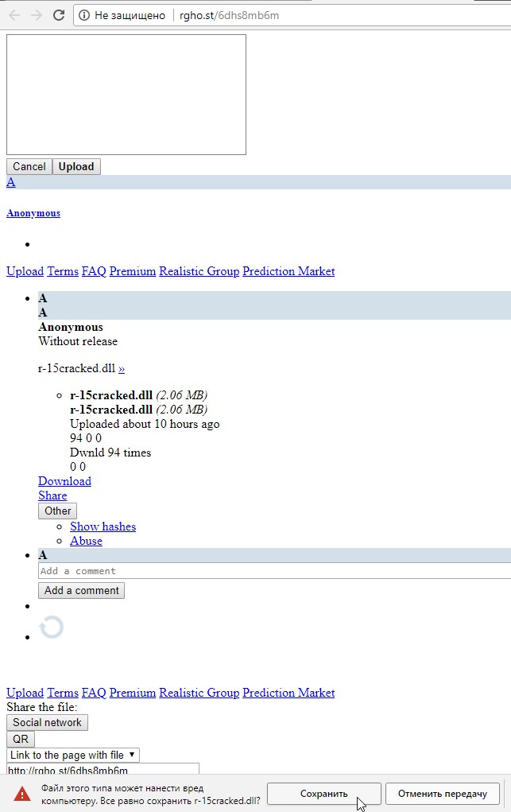Viewport: 511px width, 812px height.
Task: Open the top FAQ navigation link
Action: click(94, 271)
